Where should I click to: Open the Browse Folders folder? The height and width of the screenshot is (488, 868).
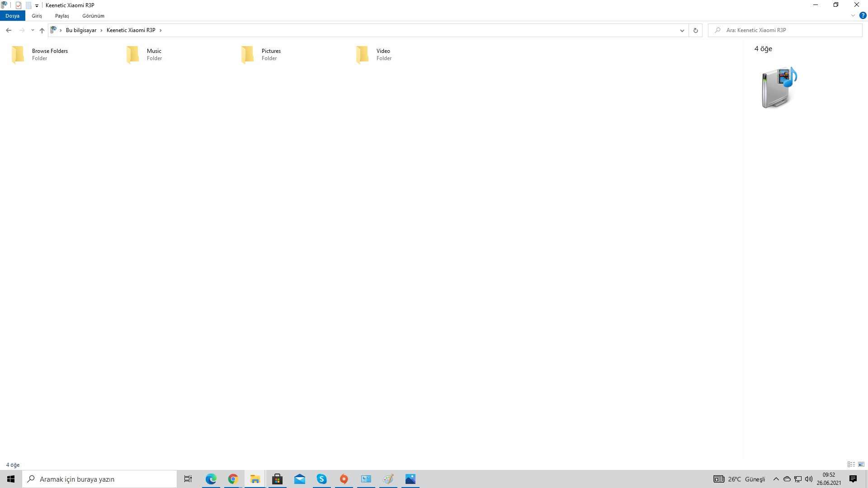click(x=41, y=55)
